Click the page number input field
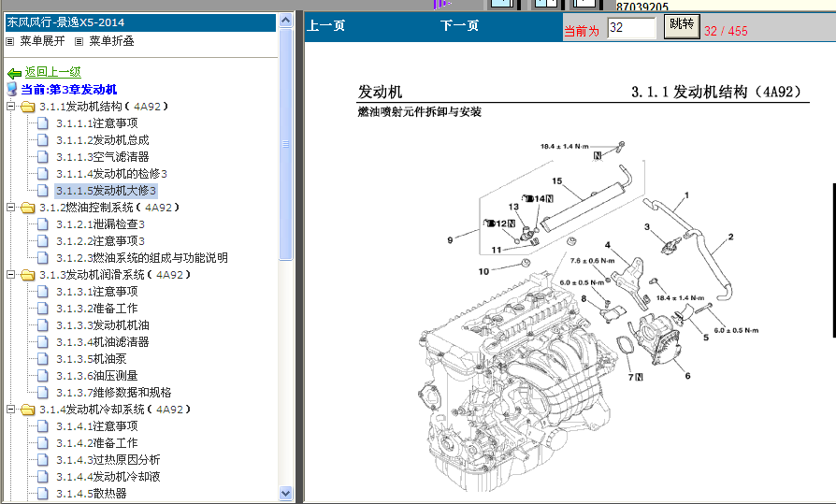 [x=631, y=28]
